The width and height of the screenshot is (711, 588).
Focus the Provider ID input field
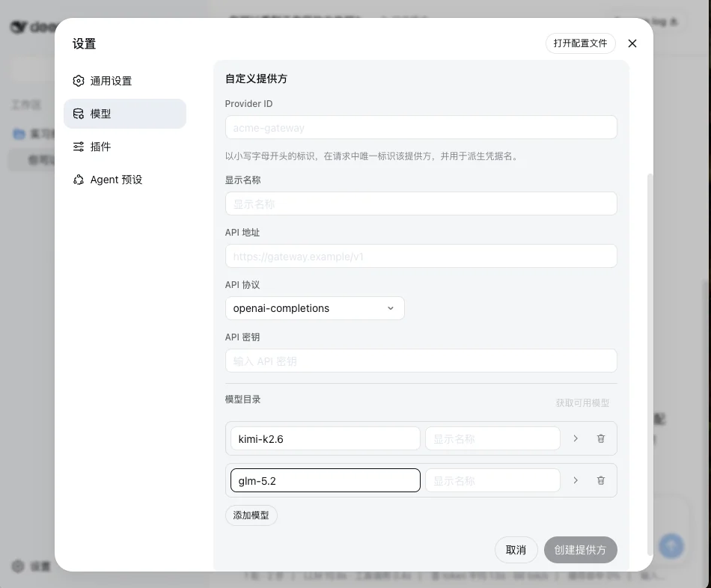pyautogui.click(x=421, y=127)
